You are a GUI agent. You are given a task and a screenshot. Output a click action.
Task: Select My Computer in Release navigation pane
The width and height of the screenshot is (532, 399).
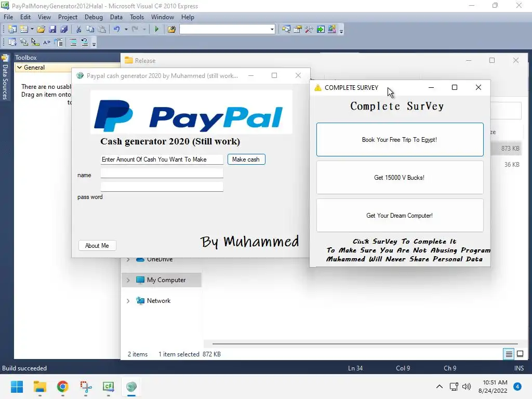[x=162, y=280]
